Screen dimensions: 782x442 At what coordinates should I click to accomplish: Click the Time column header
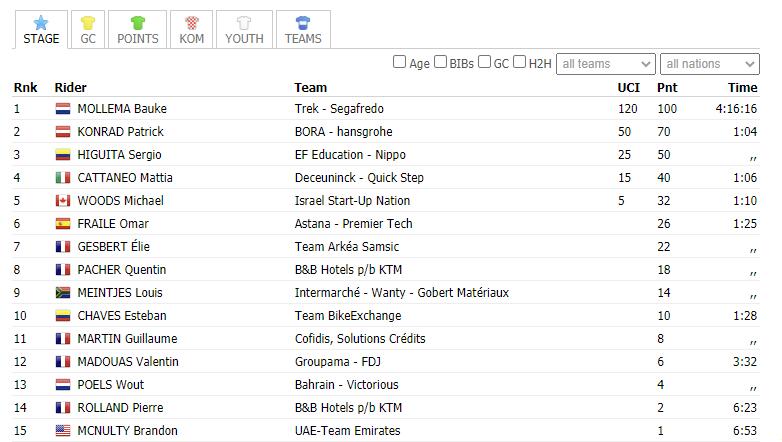(743, 88)
